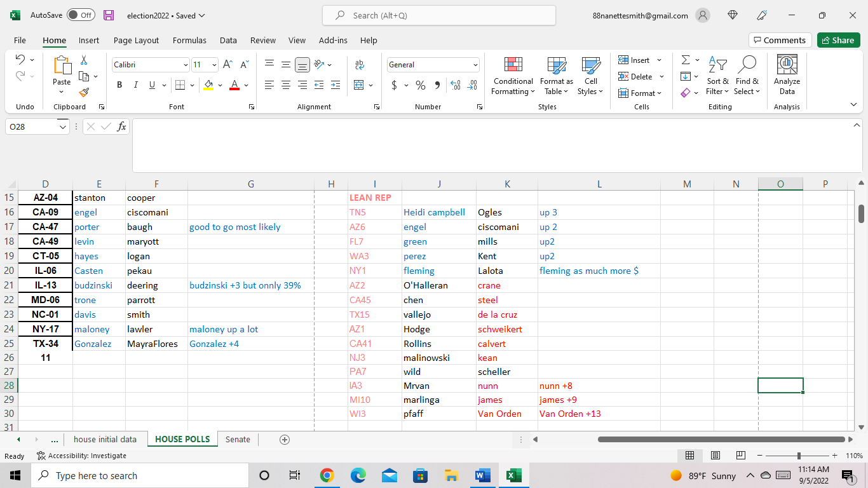Screen dimensions: 868x488
Task: Expand the General number format dropdown
Action: tap(475, 65)
